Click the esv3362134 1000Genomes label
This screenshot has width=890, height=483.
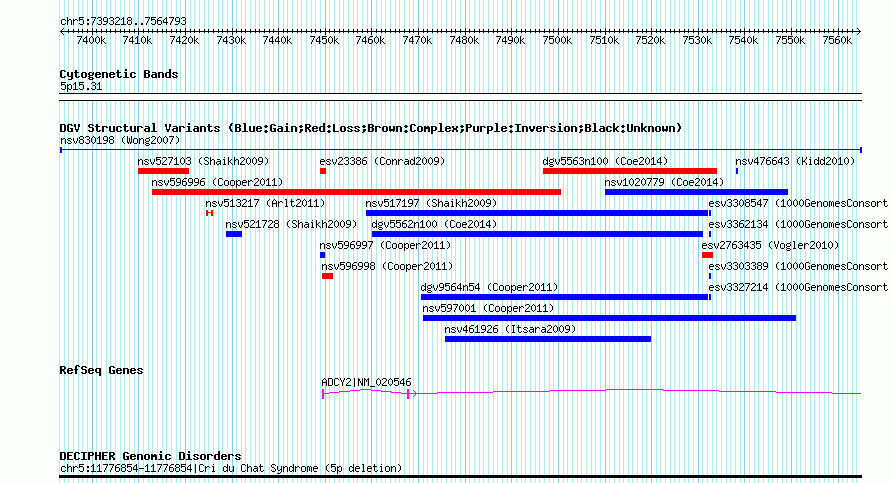pos(798,224)
